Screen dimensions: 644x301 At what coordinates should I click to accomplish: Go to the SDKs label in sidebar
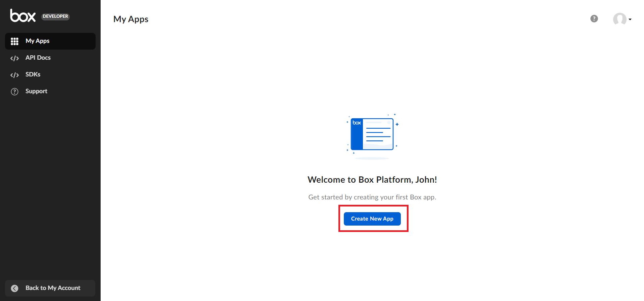click(x=33, y=74)
